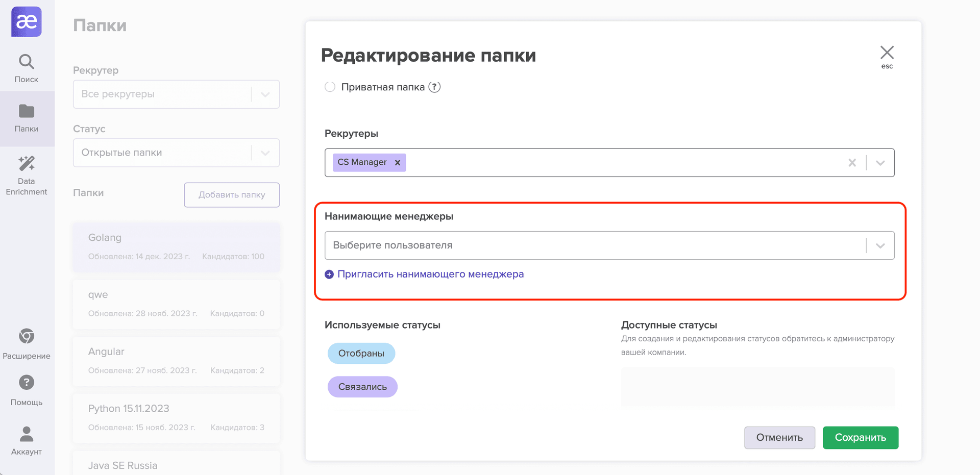The image size is (980, 475).
Task: Open the 'Все рекрутеры' filter dropdown
Action: pyautogui.click(x=265, y=94)
